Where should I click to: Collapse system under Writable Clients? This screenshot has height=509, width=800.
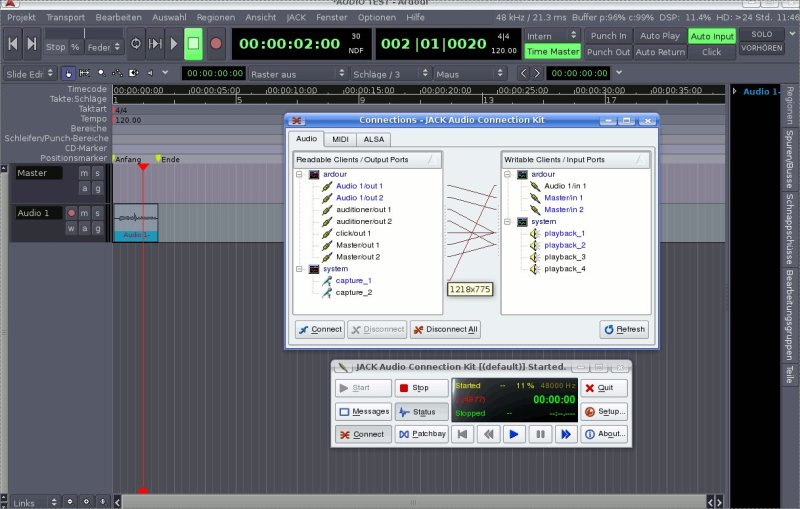508,222
